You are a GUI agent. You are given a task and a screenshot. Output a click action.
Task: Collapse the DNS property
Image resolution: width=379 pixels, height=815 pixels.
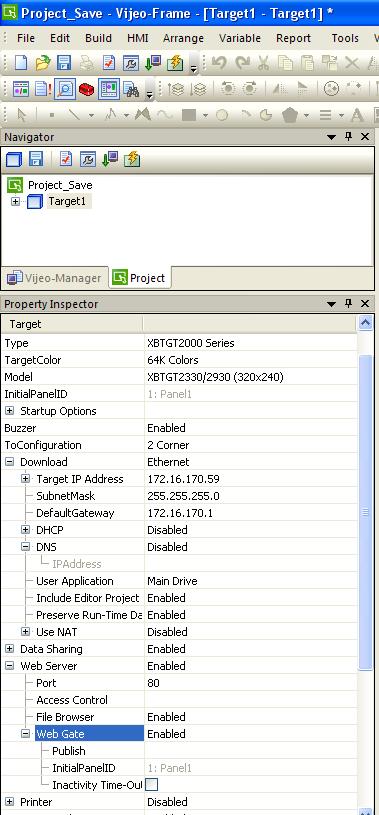pos(25,547)
